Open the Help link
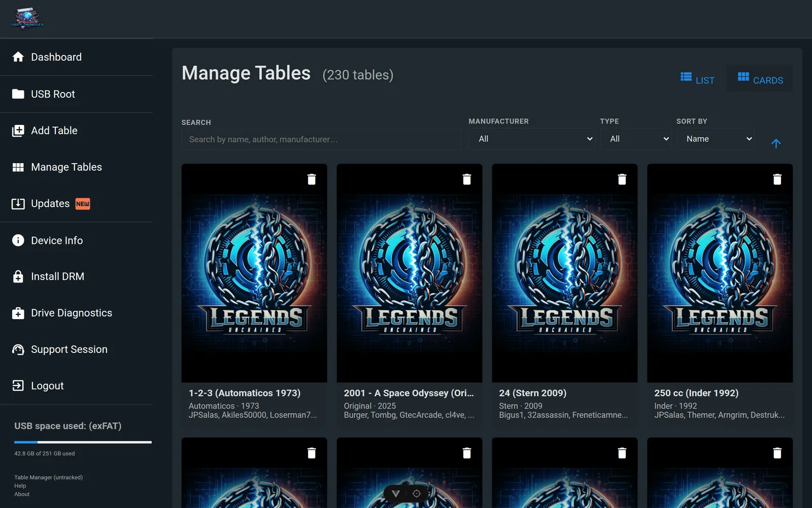Image resolution: width=812 pixels, height=508 pixels. [x=20, y=486]
